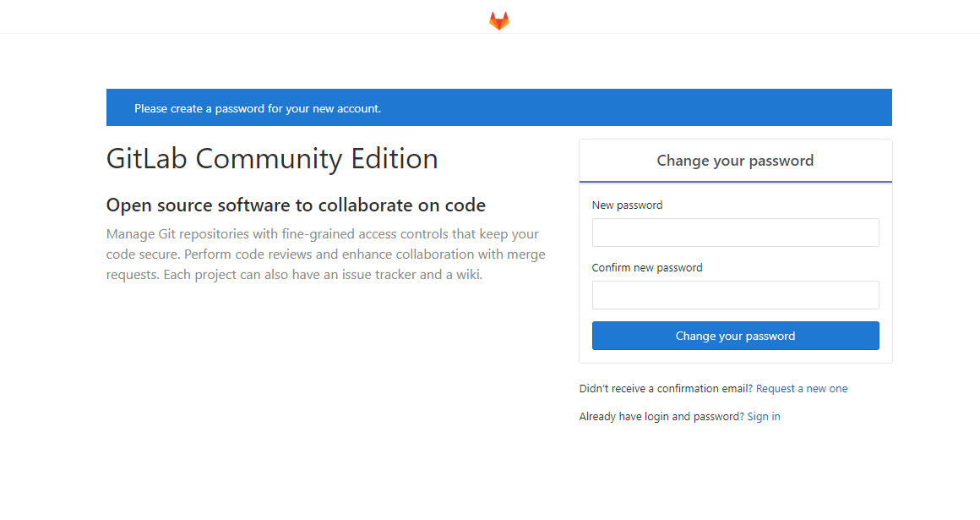Viewport: 980px width, 520px height.
Task: Click the purple underline beneath the tab header
Action: click(735, 182)
